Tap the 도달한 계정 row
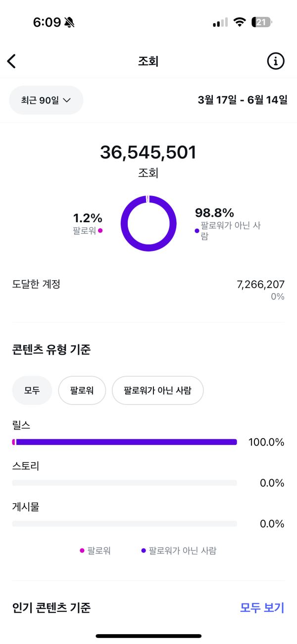Image resolution: width=297 pixels, height=644 pixels. point(148,290)
